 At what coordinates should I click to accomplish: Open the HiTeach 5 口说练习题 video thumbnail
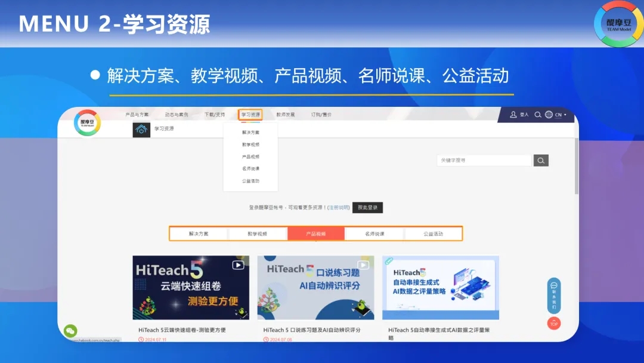(315, 288)
